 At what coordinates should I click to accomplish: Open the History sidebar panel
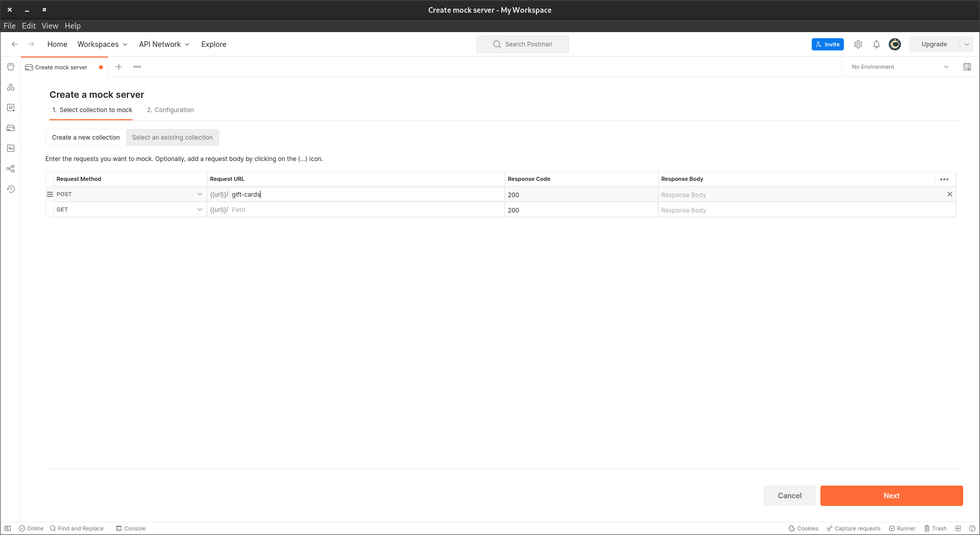click(11, 189)
